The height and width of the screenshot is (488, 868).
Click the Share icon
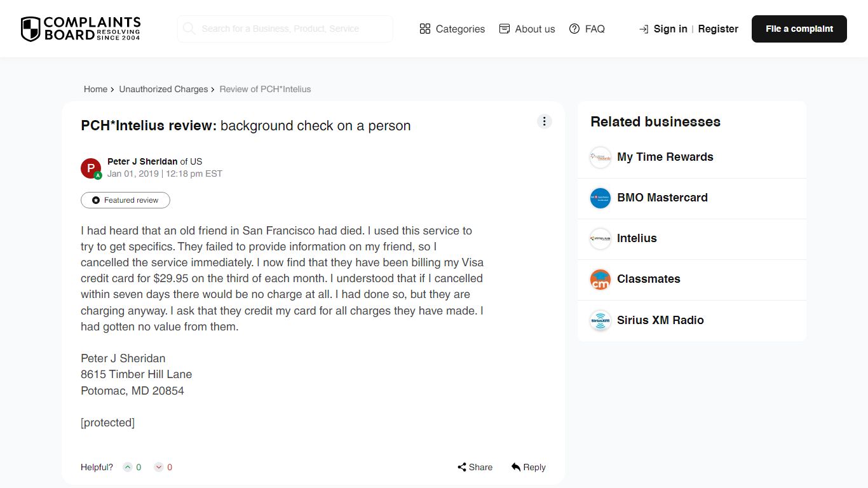tap(462, 467)
